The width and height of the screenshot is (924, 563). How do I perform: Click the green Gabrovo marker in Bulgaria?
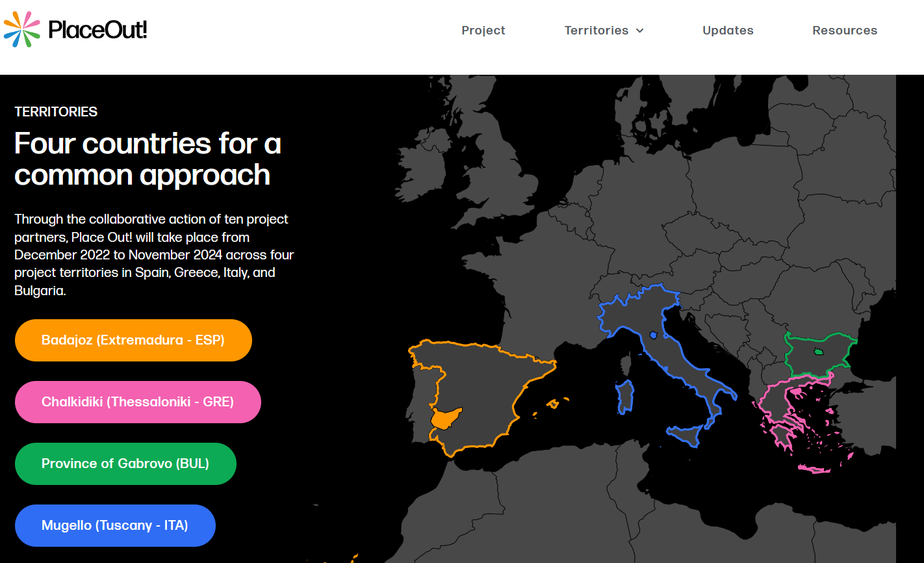(x=819, y=352)
